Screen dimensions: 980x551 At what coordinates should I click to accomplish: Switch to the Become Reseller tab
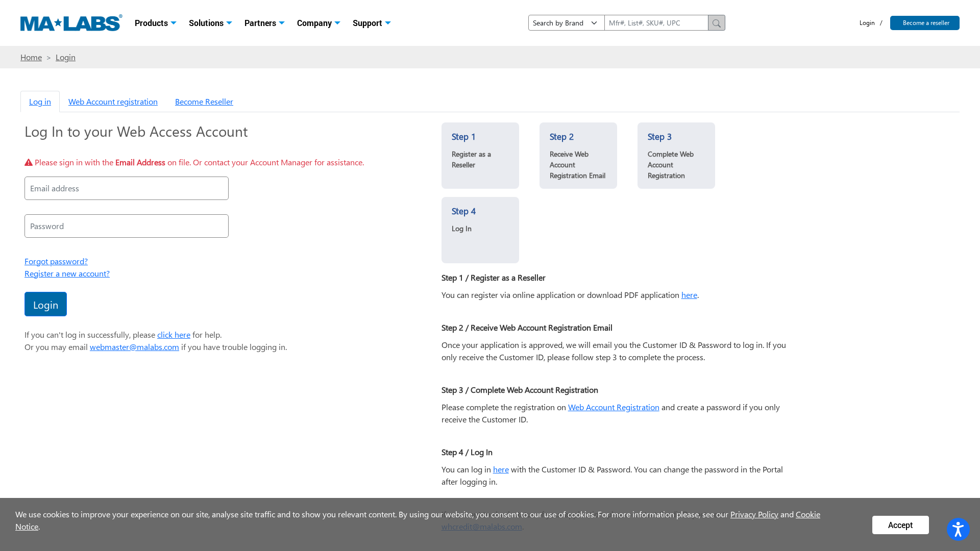204,102
